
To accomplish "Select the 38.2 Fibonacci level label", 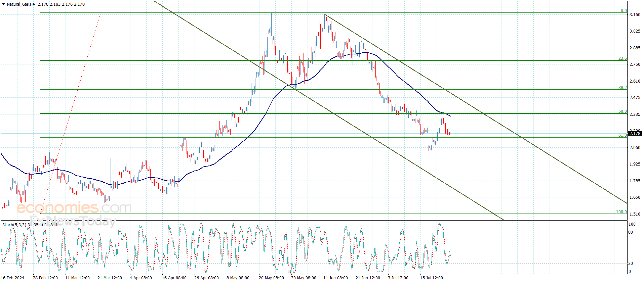I will pyautogui.click(x=622, y=88).
